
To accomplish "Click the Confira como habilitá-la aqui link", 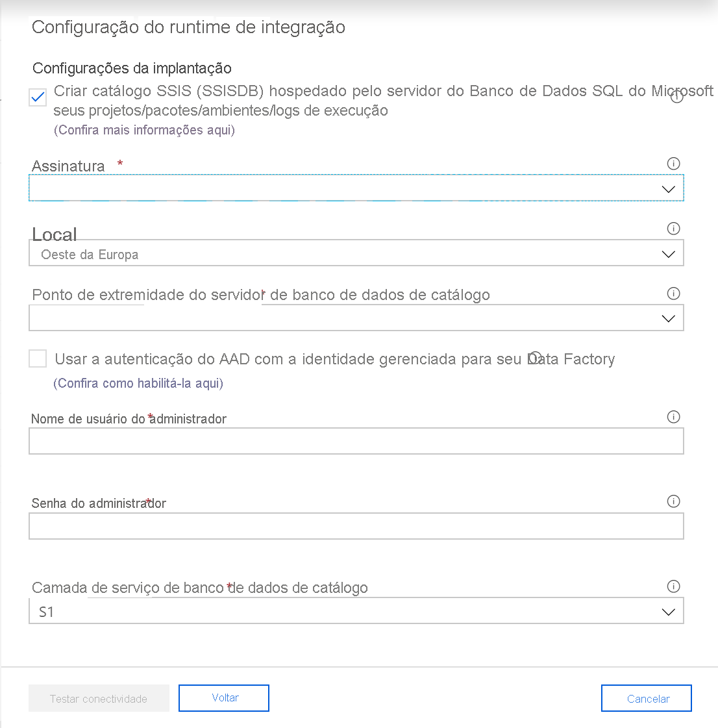I will (138, 383).
